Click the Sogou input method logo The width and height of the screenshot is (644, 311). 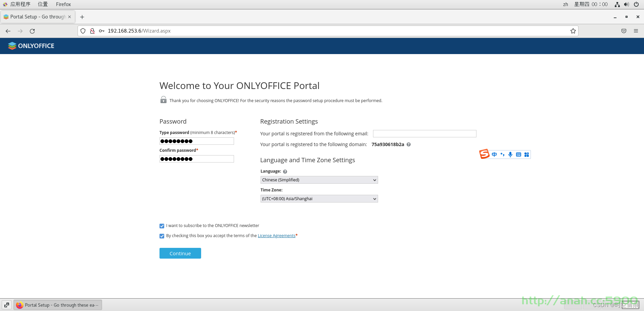484,154
